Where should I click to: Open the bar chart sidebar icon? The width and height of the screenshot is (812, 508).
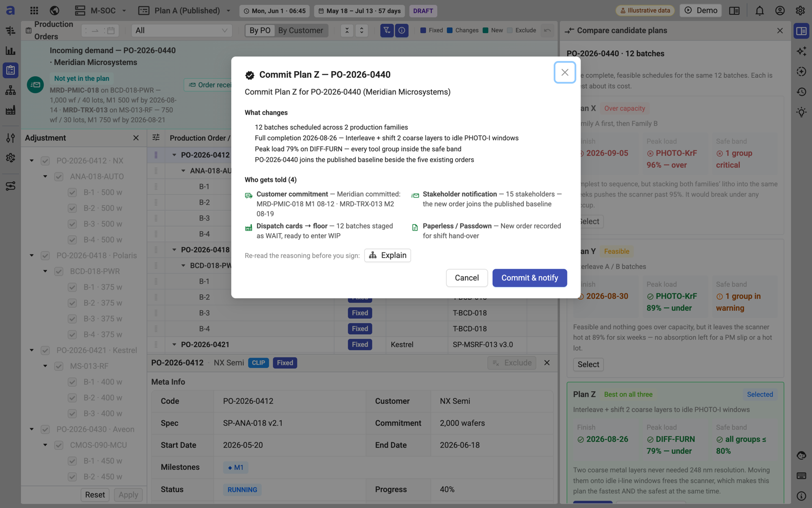pyautogui.click(x=10, y=51)
